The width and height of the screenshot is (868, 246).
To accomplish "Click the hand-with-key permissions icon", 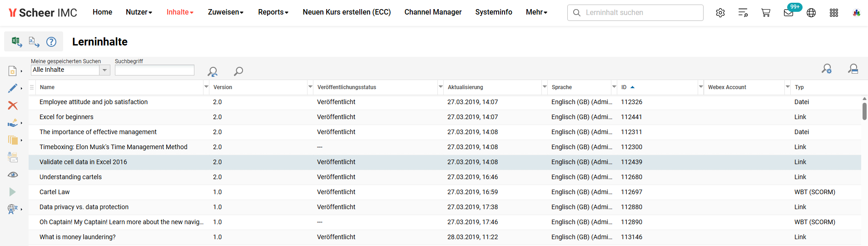I will [13, 123].
